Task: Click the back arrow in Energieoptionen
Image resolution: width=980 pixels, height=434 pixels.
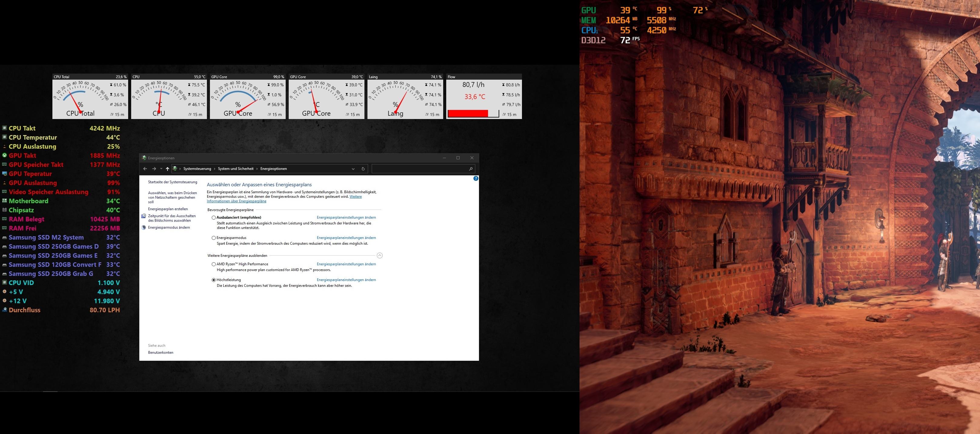Action: 145,169
